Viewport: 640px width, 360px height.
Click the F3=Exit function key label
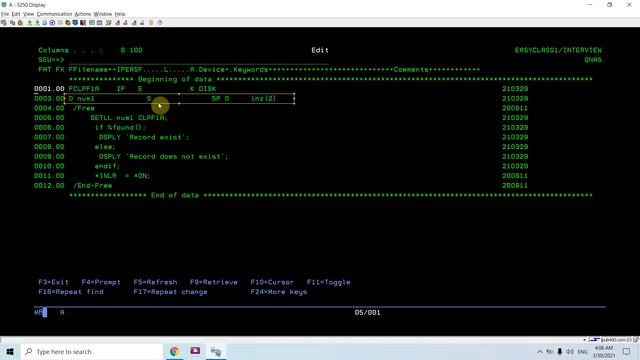53,282
